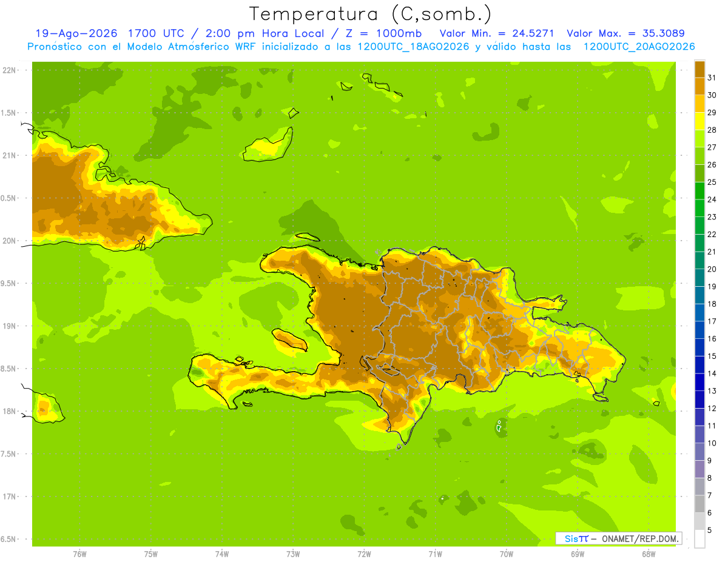Click the brown swatch above colorbar value 31
Screen dimensions: 728x562
click(x=699, y=69)
